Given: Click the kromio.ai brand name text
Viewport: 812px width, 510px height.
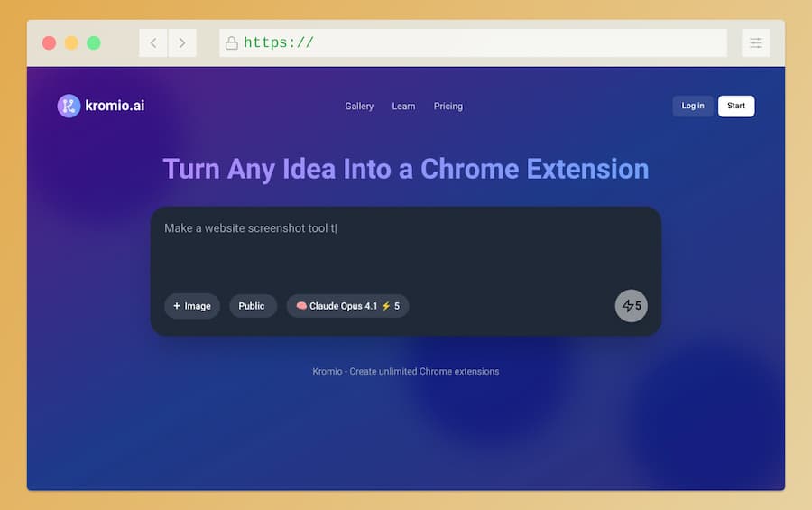Looking at the screenshot, I should pyautogui.click(x=115, y=106).
